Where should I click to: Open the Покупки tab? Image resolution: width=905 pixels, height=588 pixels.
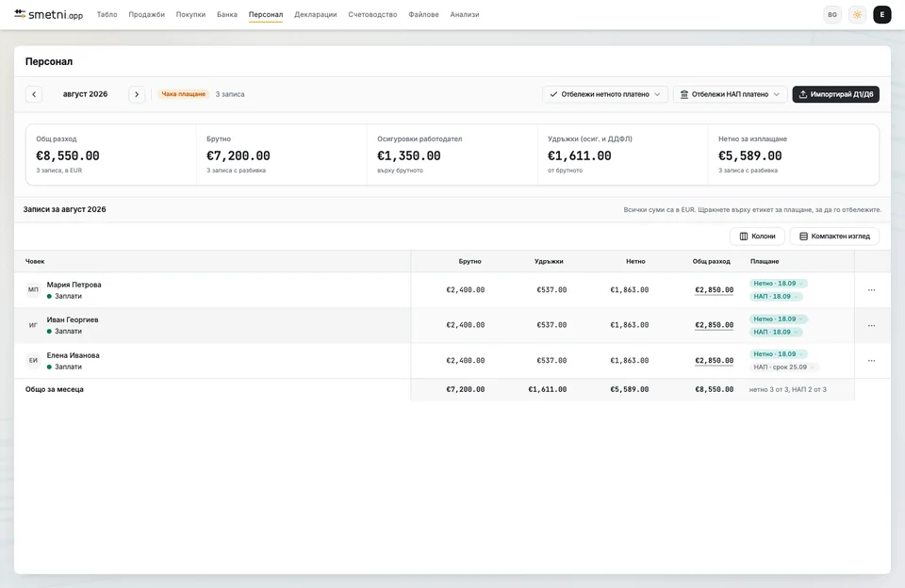pyautogui.click(x=190, y=14)
